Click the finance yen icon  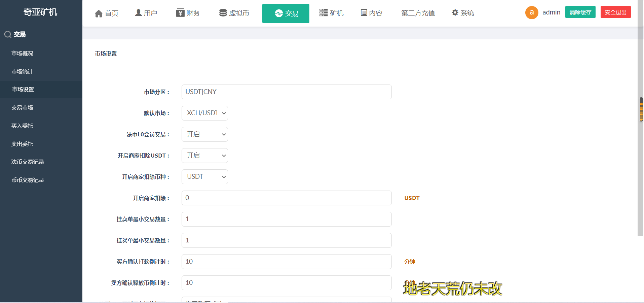180,13
